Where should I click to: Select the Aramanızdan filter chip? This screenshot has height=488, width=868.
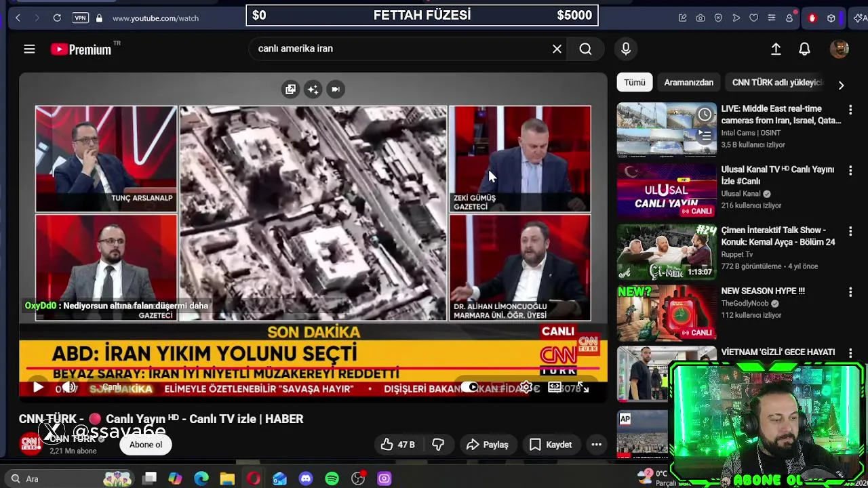point(688,82)
